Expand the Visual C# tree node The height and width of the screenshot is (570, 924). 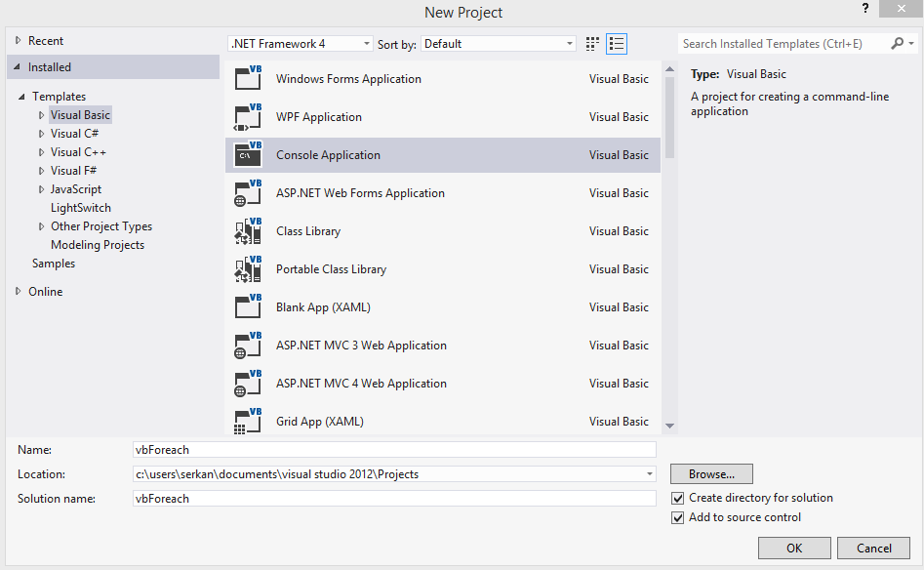click(41, 134)
